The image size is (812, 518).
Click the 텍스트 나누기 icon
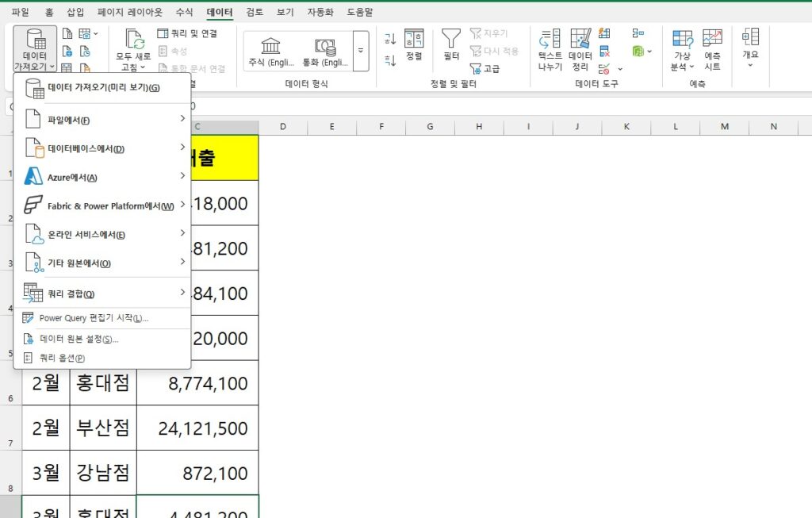550,49
